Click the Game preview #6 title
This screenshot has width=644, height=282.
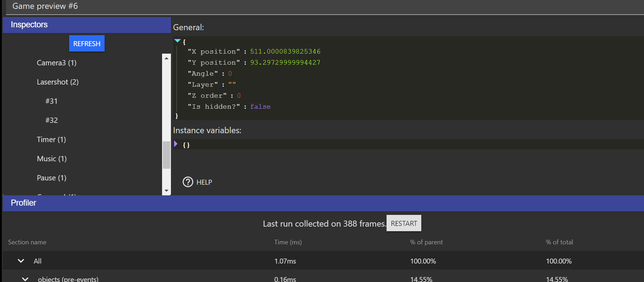[x=45, y=6]
